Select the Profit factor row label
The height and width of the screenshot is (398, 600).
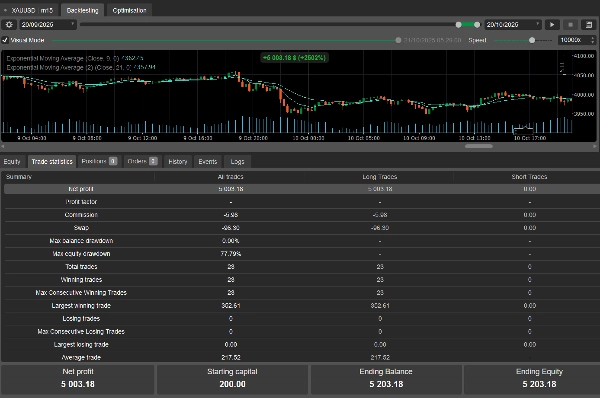(x=82, y=202)
